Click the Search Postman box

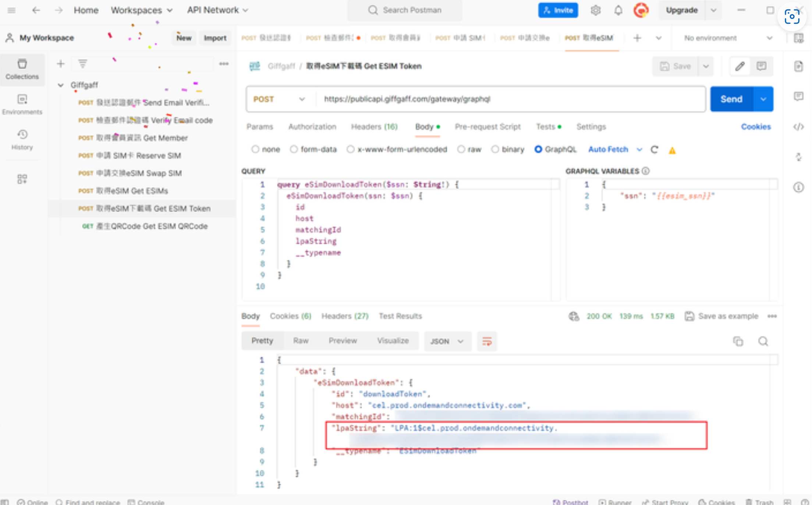point(405,10)
